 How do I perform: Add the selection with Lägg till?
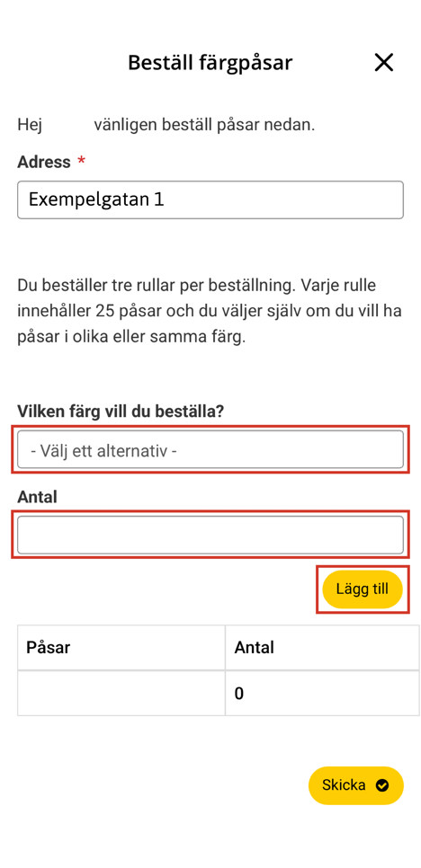(363, 589)
